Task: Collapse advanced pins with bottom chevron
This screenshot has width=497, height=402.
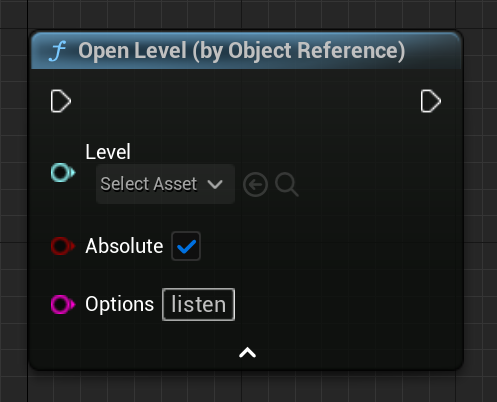Action: (x=247, y=353)
